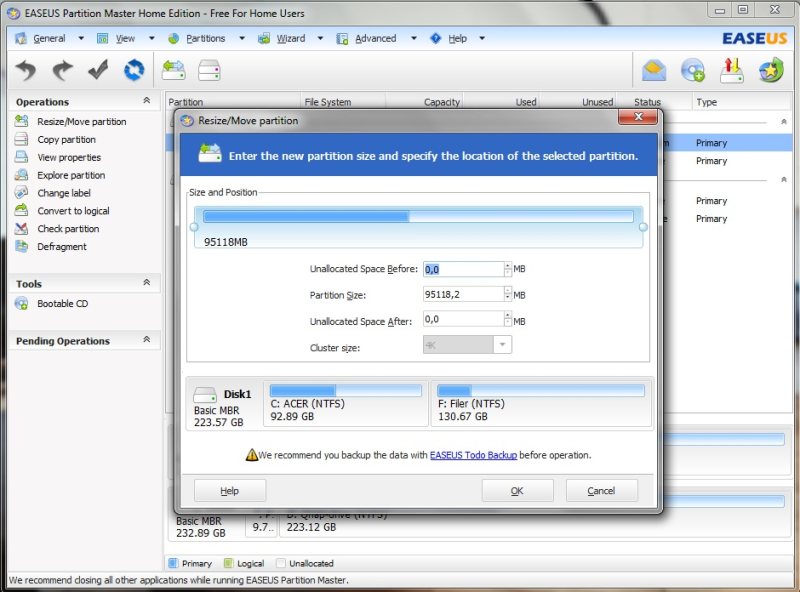The image size is (800, 592).
Task: Select Copy partition in Operations panel
Action: click(x=66, y=140)
